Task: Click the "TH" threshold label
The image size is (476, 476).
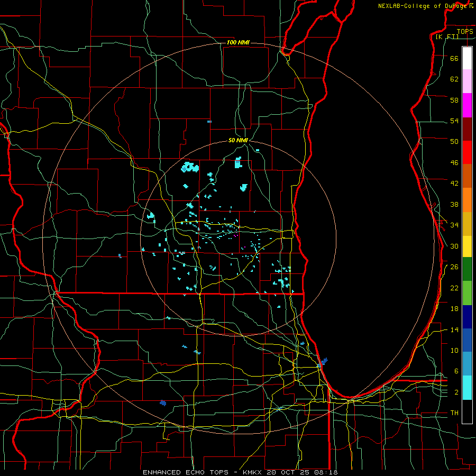Action: tap(454, 413)
